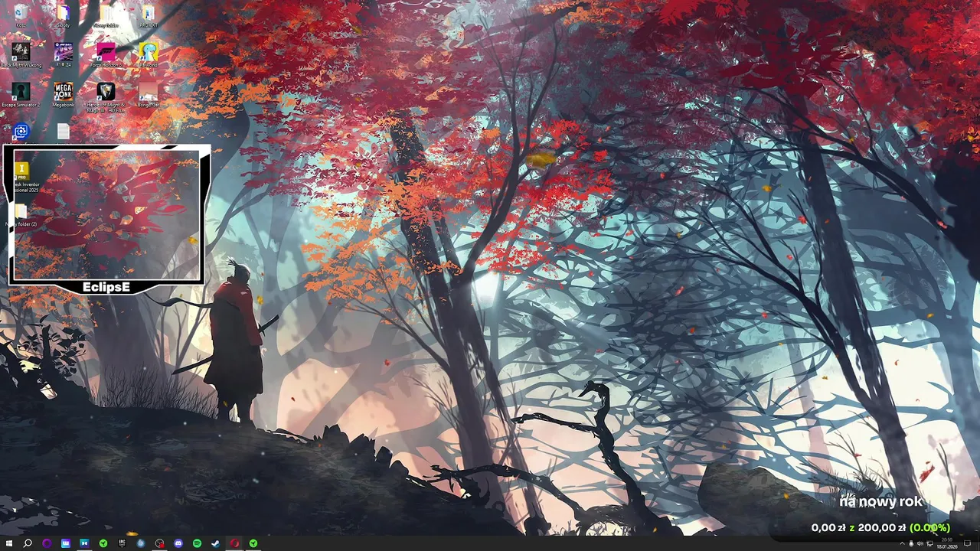
Task: Launch Black Myth Wukong shortcut
Action: (x=21, y=55)
